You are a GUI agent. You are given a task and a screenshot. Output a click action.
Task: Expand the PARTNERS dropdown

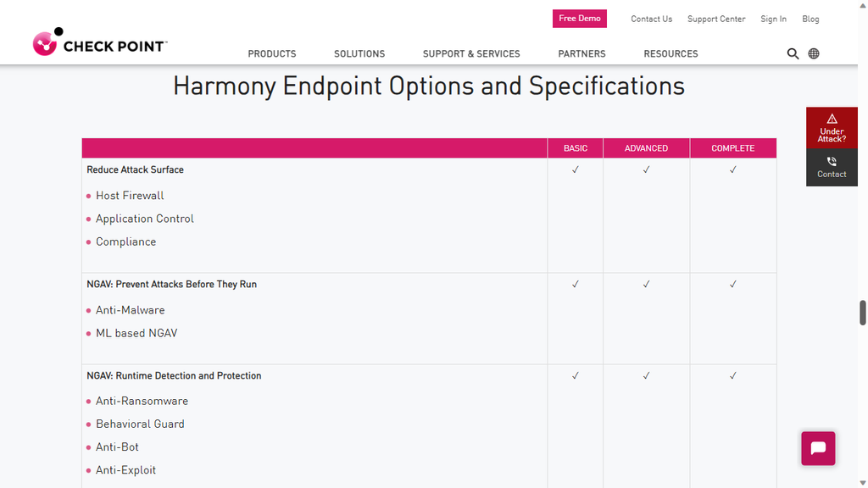(x=581, y=53)
